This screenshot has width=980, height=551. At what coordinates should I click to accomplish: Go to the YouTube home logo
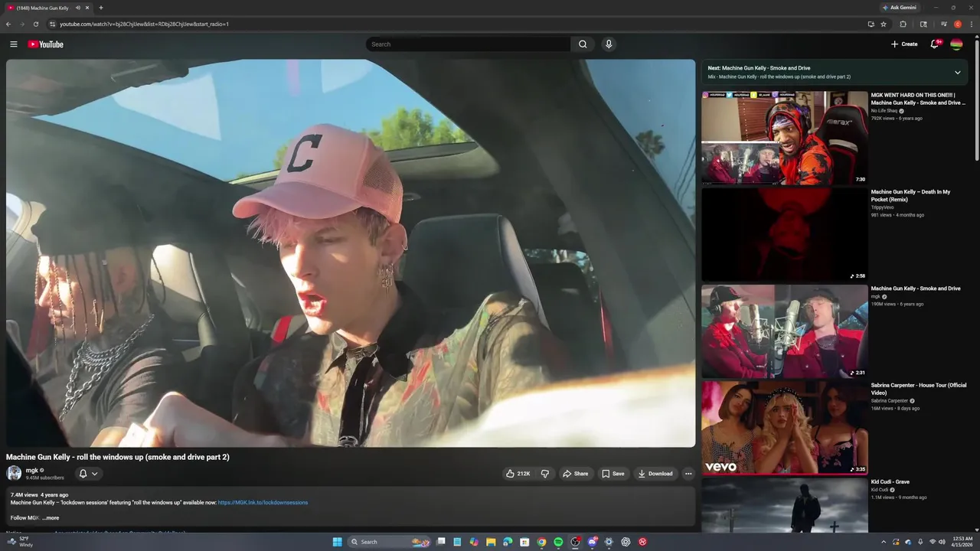click(46, 44)
